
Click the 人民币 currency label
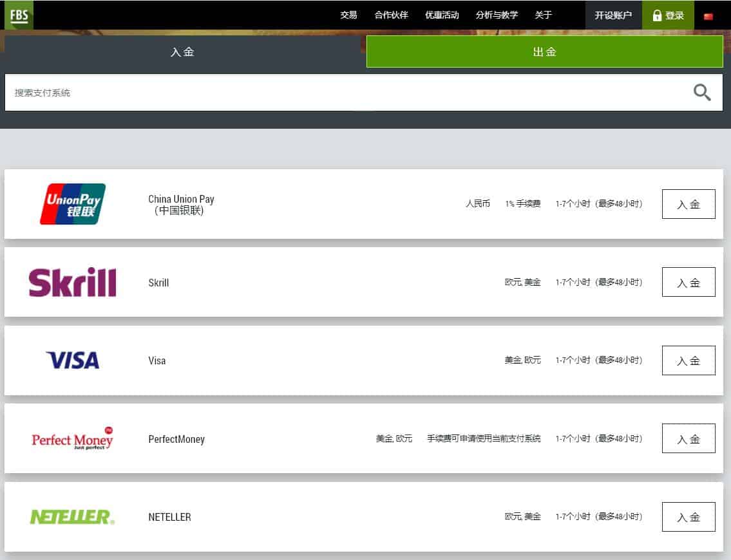(x=478, y=203)
